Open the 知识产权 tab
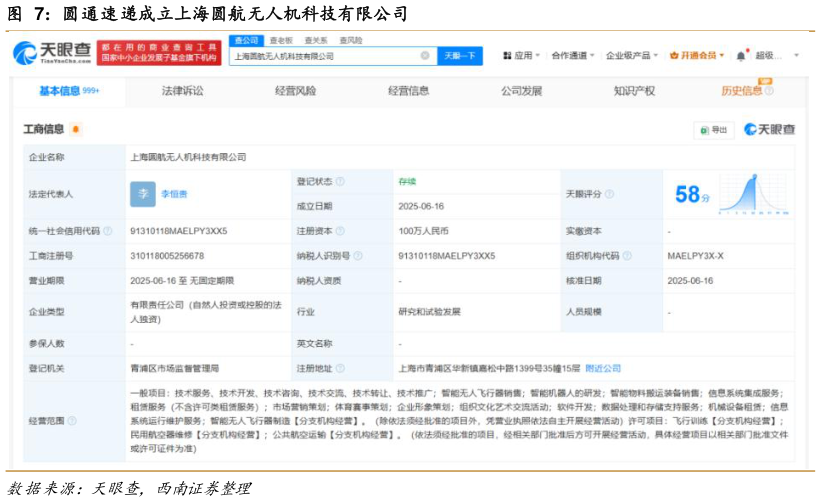The image size is (821, 502). tap(634, 91)
